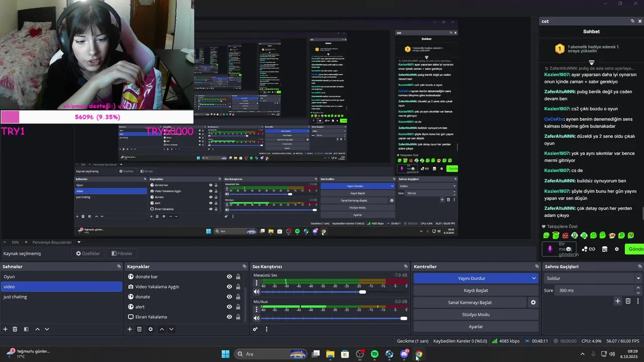Viewport: 644px width, 362px height.
Task: Pick the red angry emote in chat
Action: [566, 235]
